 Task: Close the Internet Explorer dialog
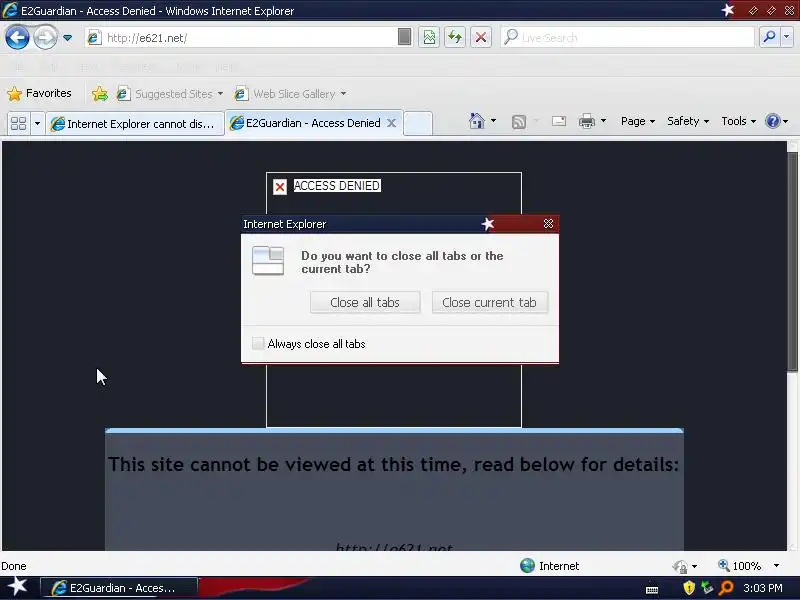[548, 224]
